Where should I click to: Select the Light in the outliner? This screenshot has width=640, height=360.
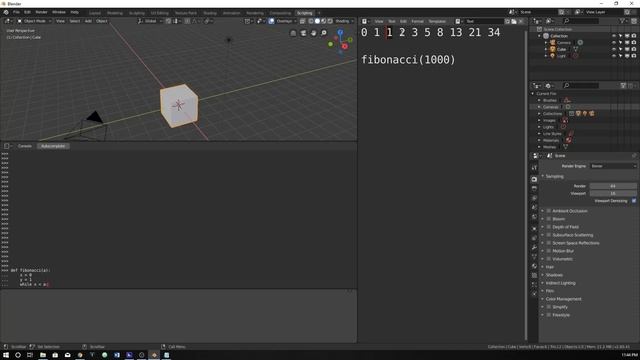pyautogui.click(x=561, y=56)
